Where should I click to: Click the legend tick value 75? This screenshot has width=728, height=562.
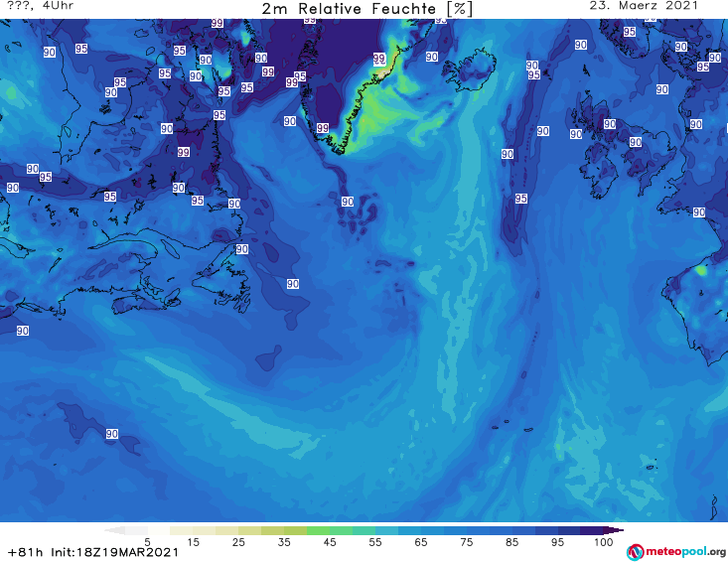tap(467, 542)
